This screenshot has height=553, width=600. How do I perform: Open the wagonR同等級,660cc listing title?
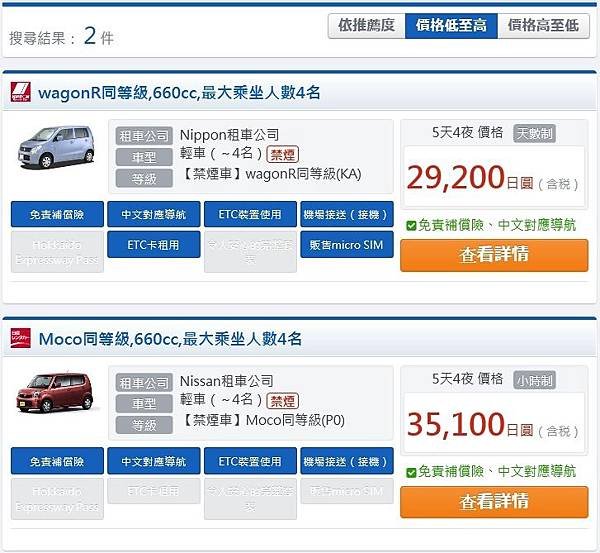[179, 93]
